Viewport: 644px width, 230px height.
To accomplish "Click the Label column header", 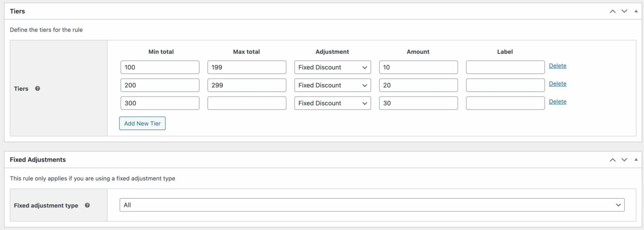I will click(505, 52).
